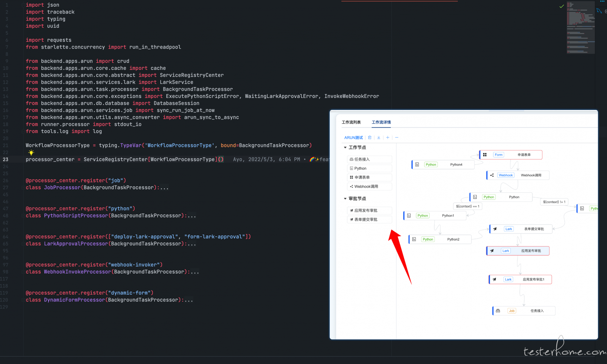Click the inbox icon on the Job 任务接入 node

498,311
